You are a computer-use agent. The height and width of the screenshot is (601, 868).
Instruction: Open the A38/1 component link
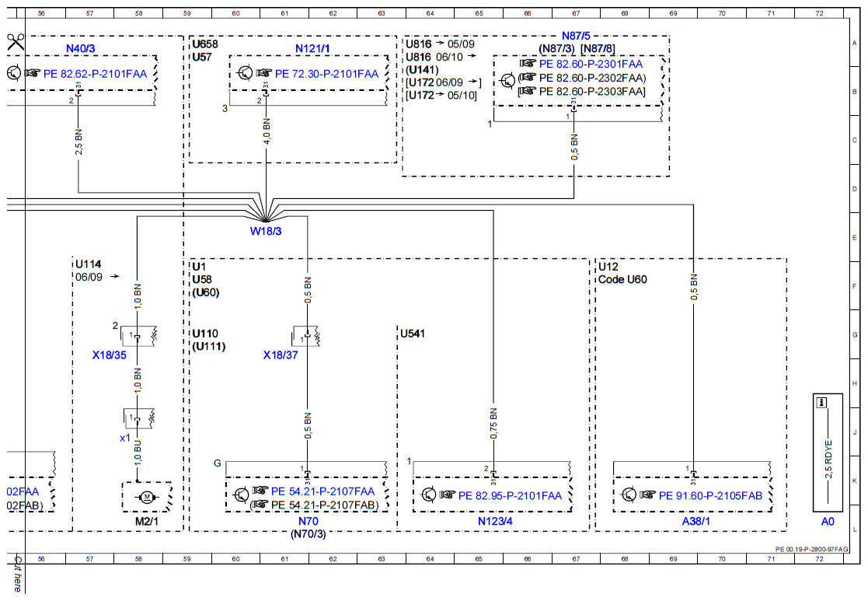pos(695,521)
